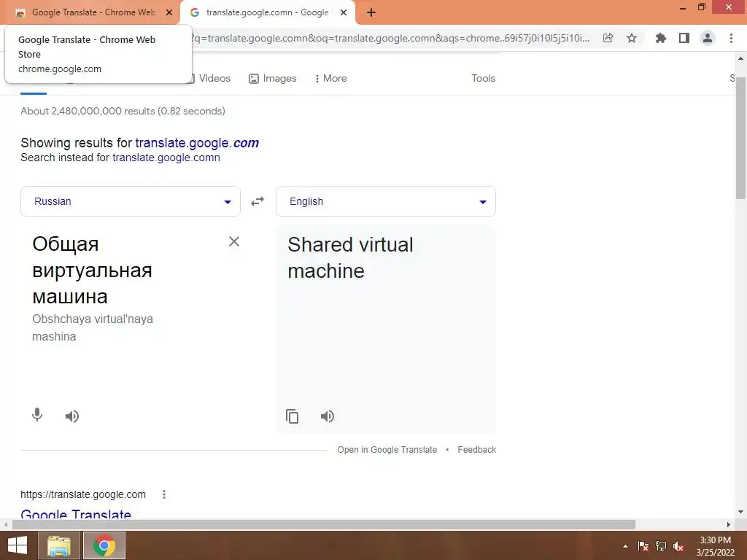Click the Obshchaya virtual'naya transliteration text

pos(93,327)
